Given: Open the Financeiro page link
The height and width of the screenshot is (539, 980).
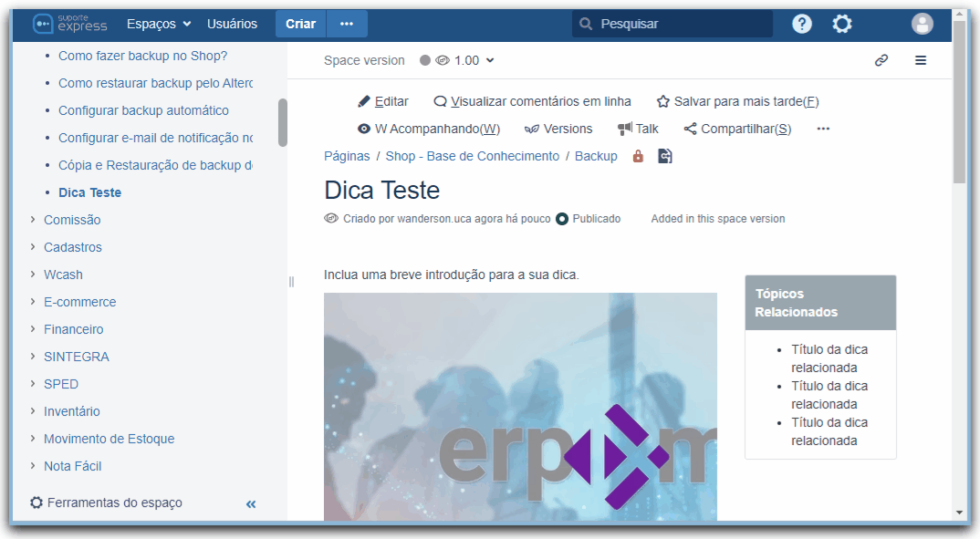Looking at the screenshot, I should point(74,329).
